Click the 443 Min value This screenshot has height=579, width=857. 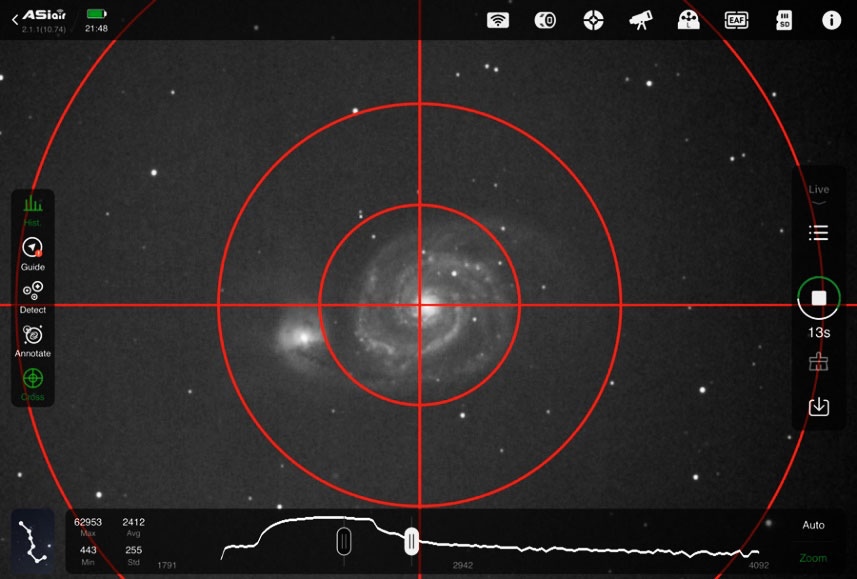87,549
